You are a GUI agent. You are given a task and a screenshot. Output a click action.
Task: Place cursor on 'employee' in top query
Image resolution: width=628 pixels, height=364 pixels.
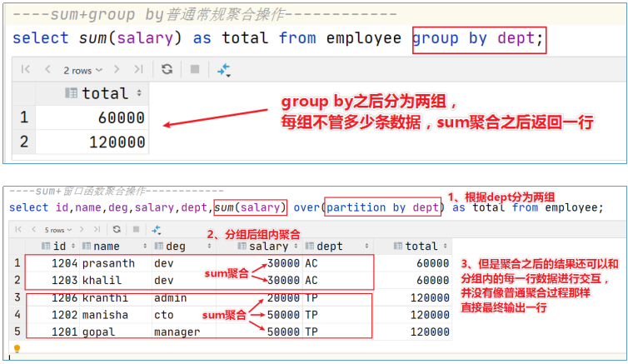click(364, 38)
